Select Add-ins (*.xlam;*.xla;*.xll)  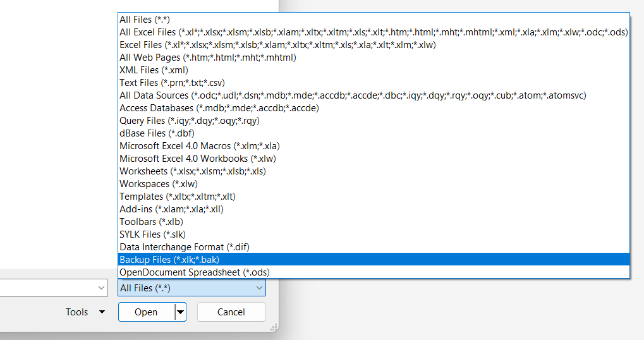coord(374,209)
